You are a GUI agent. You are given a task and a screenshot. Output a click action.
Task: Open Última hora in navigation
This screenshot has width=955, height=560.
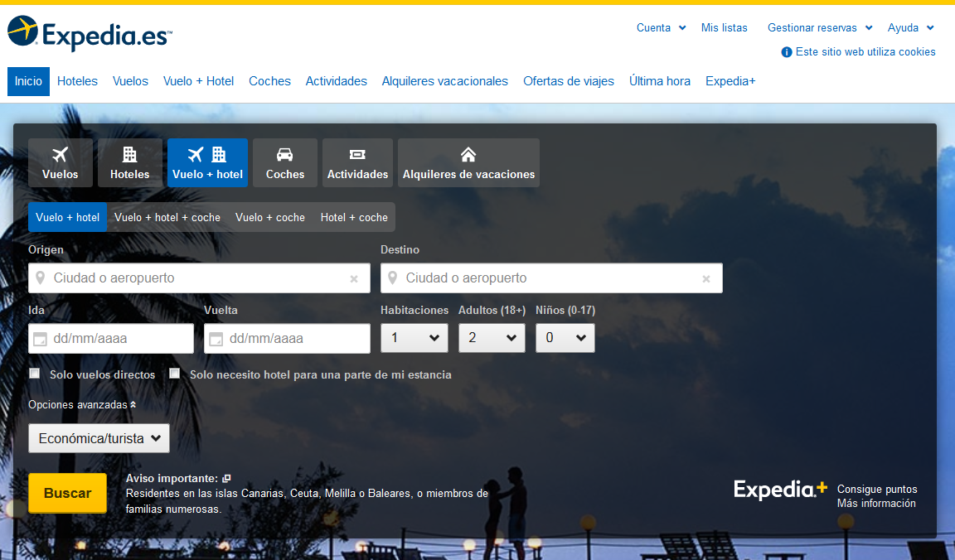tap(660, 81)
